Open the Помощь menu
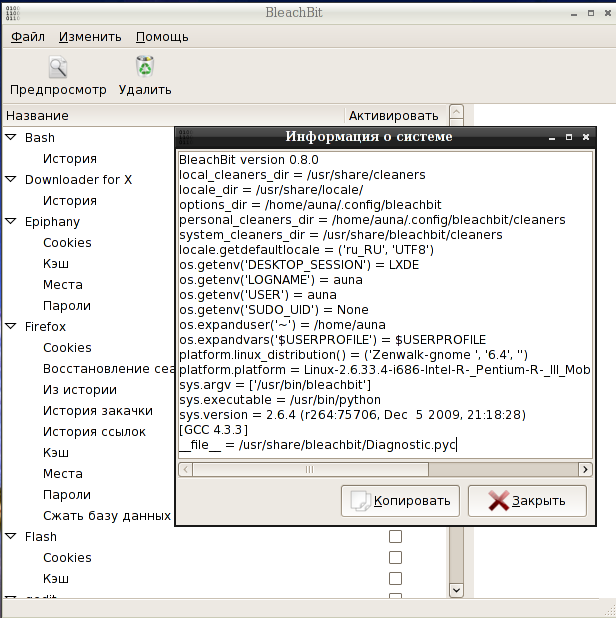 tap(162, 37)
